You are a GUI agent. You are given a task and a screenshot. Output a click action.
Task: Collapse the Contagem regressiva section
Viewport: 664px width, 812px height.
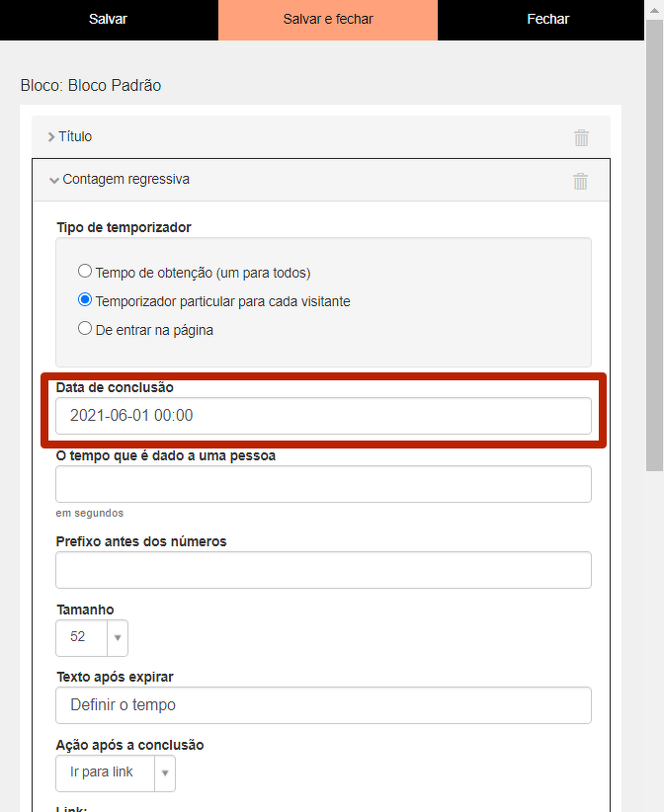(x=54, y=181)
